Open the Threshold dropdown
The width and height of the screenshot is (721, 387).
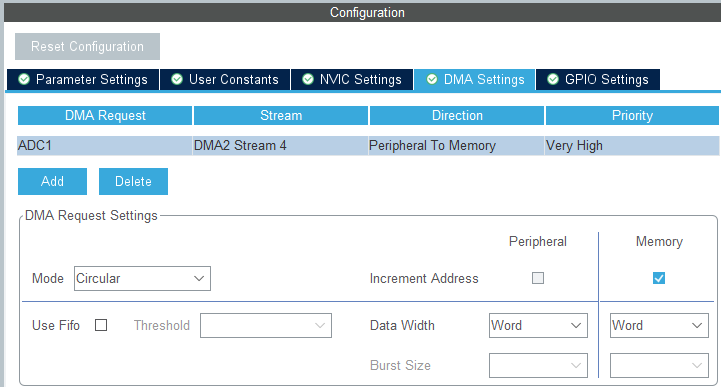266,325
